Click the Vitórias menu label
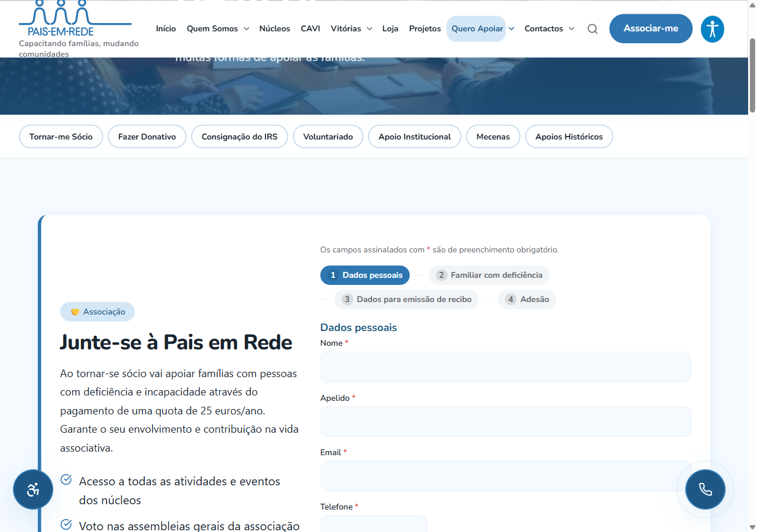 pos(346,29)
